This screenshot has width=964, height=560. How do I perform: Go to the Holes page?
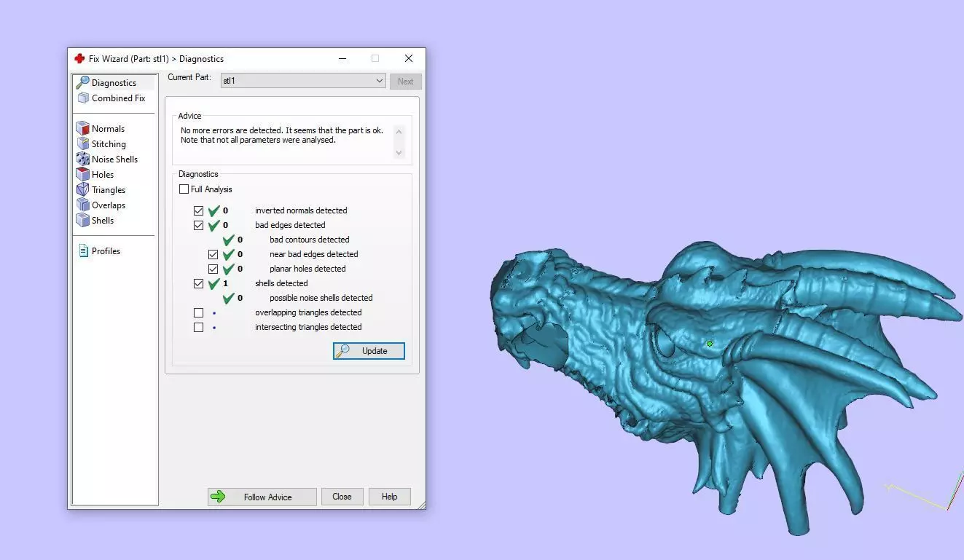coord(103,174)
